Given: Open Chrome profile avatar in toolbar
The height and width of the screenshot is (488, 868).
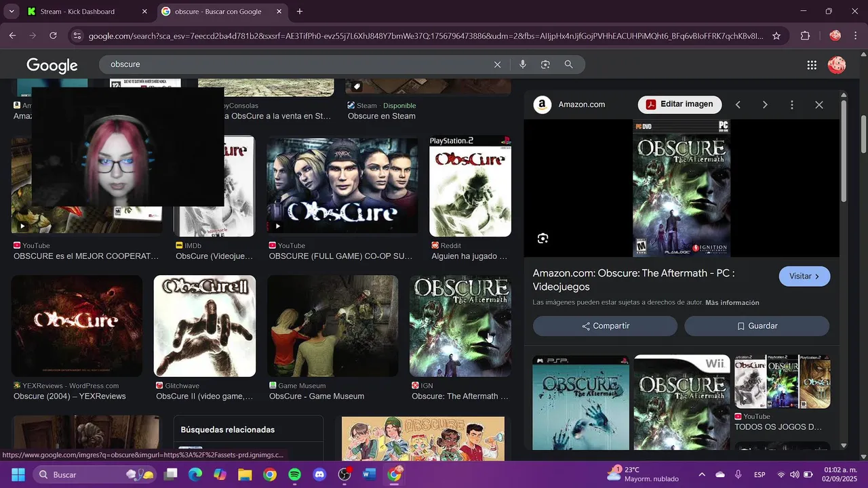Looking at the screenshot, I should pyautogui.click(x=835, y=36).
